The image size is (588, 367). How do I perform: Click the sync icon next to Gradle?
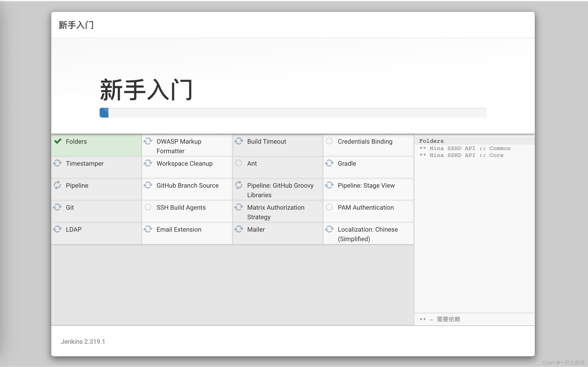(329, 163)
